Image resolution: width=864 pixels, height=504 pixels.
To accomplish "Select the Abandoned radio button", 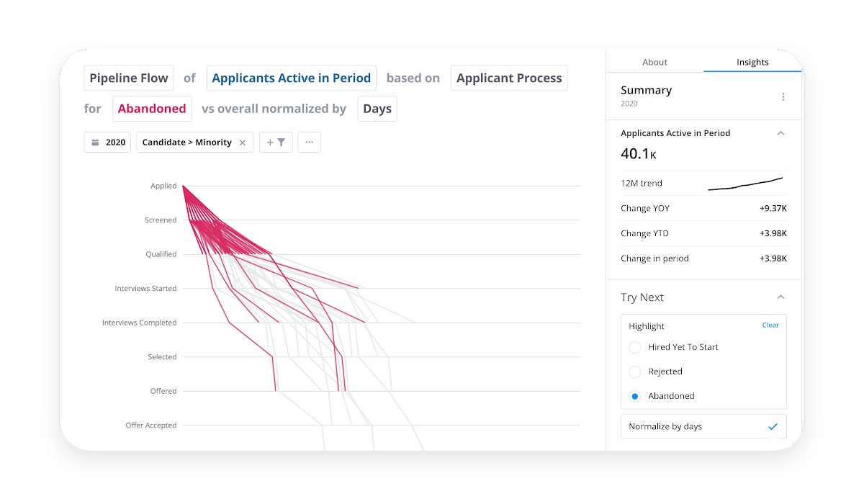I will coord(635,396).
